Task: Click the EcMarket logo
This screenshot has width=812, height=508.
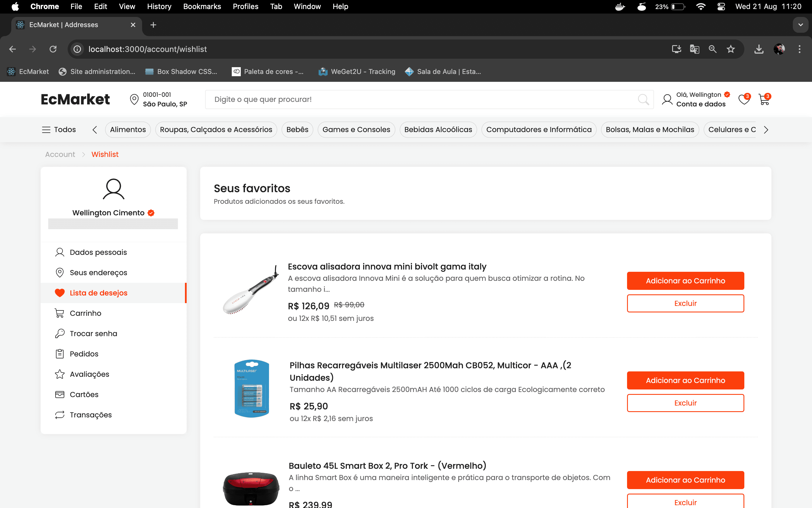Action: pos(75,99)
